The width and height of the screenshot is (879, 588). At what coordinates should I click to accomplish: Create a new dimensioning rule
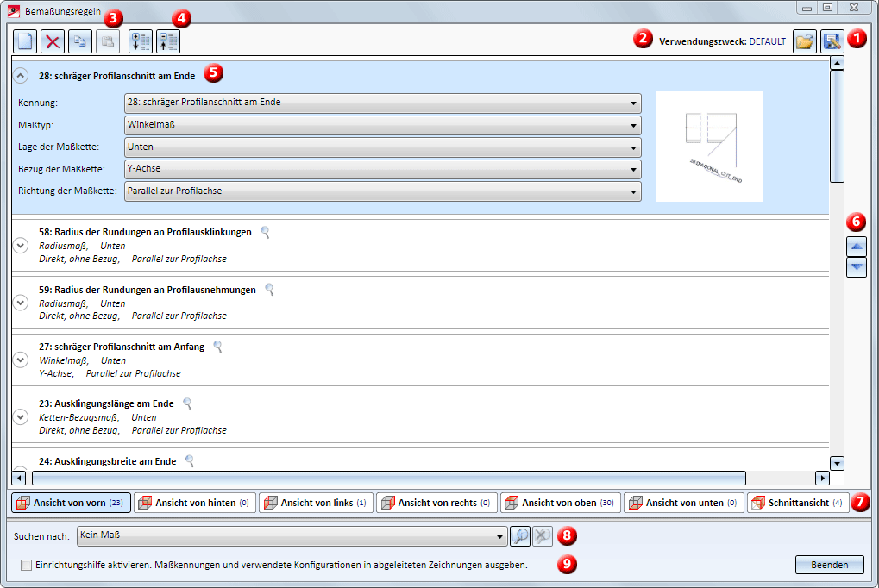[25, 41]
